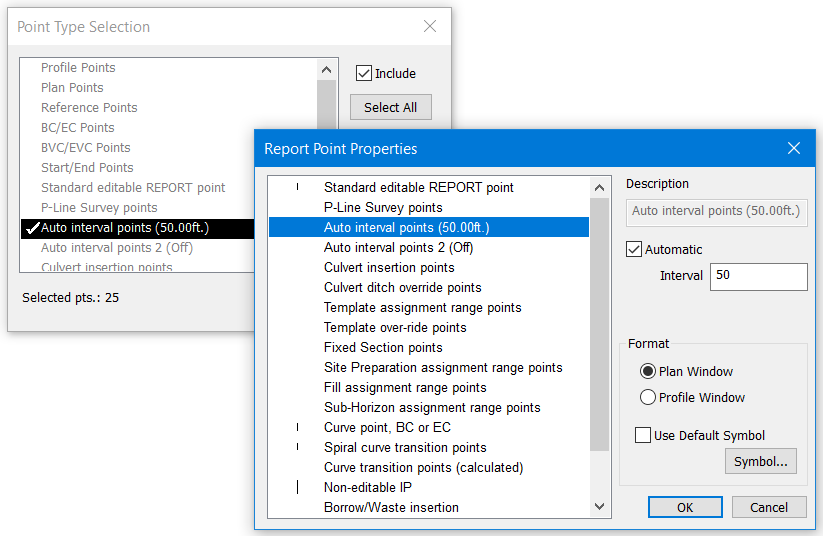Viewport: 823px width, 536px height.
Task: Toggle the Include checkbox
Action: click(x=364, y=73)
